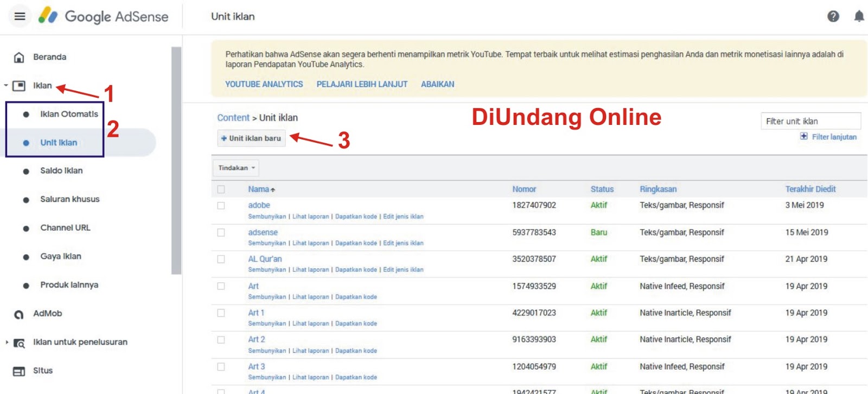Check the box for adobe ad unit
Image resolution: width=868 pixels, height=394 pixels.
(x=221, y=206)
